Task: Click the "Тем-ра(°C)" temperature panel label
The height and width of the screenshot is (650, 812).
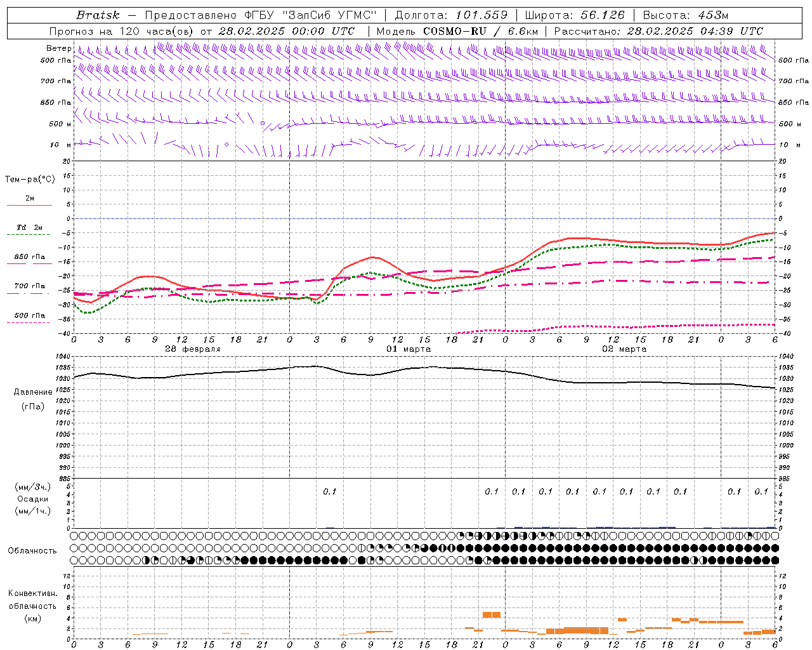Action: click(x=30, y=180)
